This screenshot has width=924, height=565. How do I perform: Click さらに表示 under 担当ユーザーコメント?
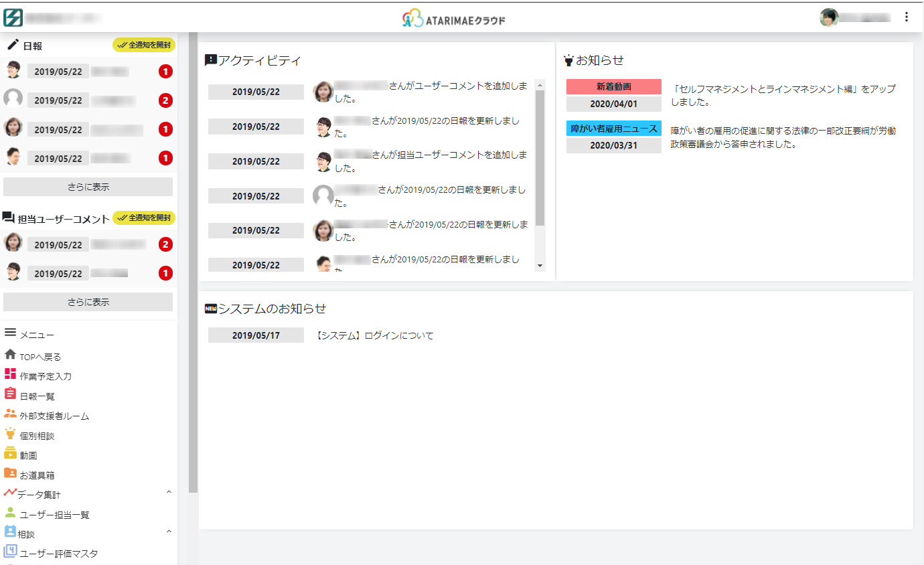[88, 302]
